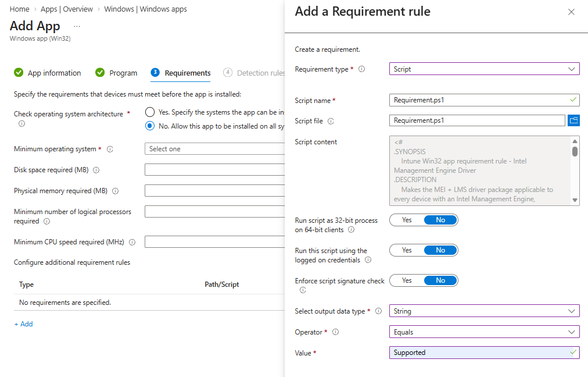
Task: Click the + Add requirement link
Action: coord(23,324)
